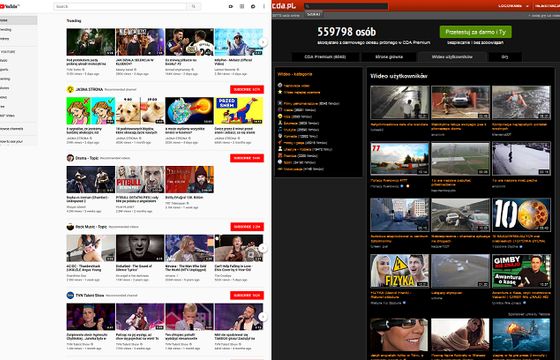This screenshot has width=560, height=360.
Task: Select Browse channels in the YouTube sidebar
Action: (18, 129)
